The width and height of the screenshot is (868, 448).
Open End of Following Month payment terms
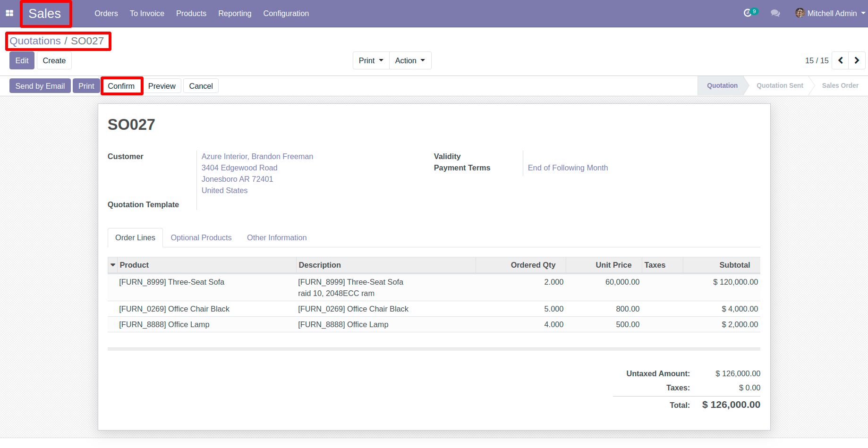(x=568, y=168)
